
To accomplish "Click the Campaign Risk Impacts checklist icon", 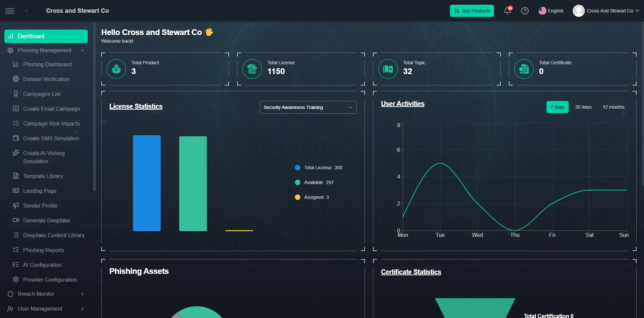I will (16, 123).
